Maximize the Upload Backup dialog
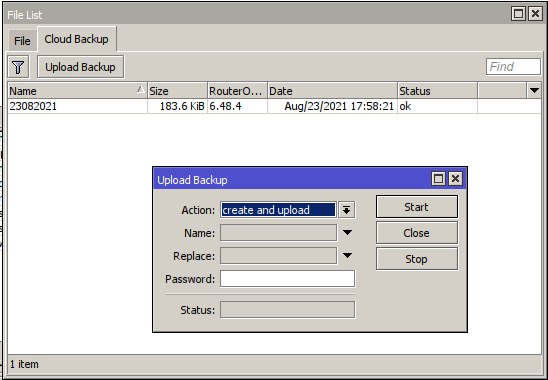The image size is (548, 380). [x=439, y=179]
